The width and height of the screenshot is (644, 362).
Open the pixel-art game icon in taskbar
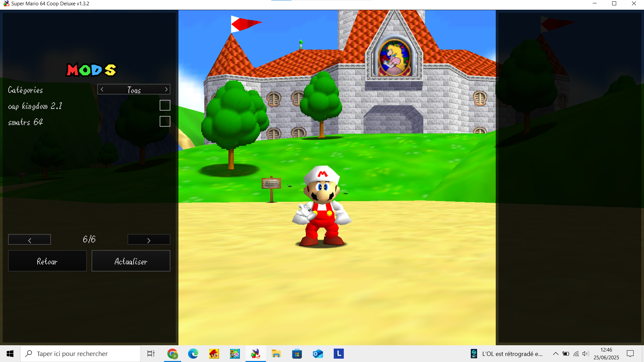(x=235, y=354)
